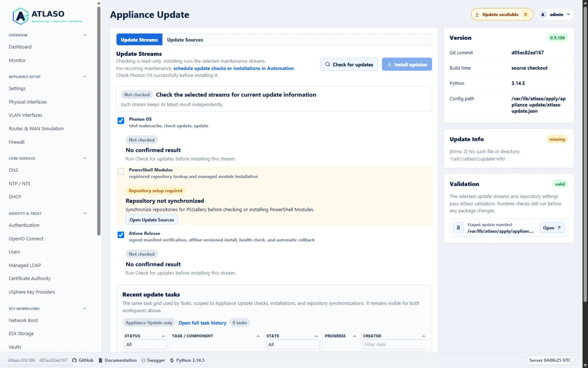Screen dimensions: 588x368
Task: Click the download icon in Install updates
Action: 390,64
